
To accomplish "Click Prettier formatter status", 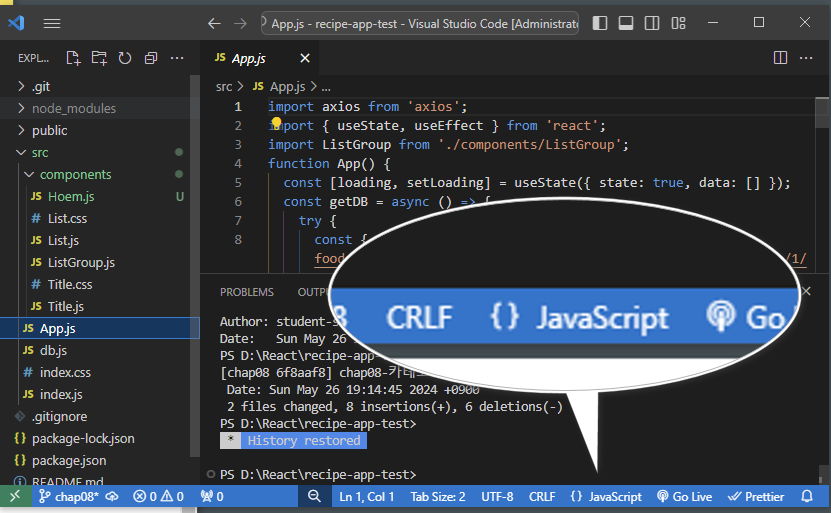I will click(756, 497).
